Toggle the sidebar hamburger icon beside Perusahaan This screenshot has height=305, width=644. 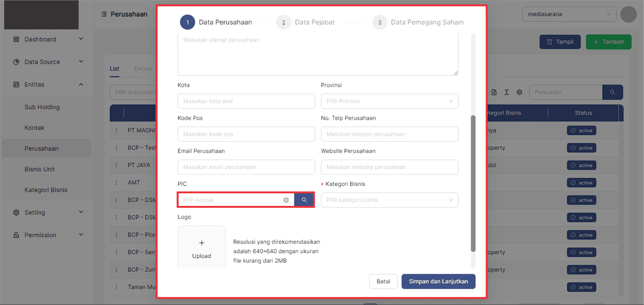(x=104, y=14)
